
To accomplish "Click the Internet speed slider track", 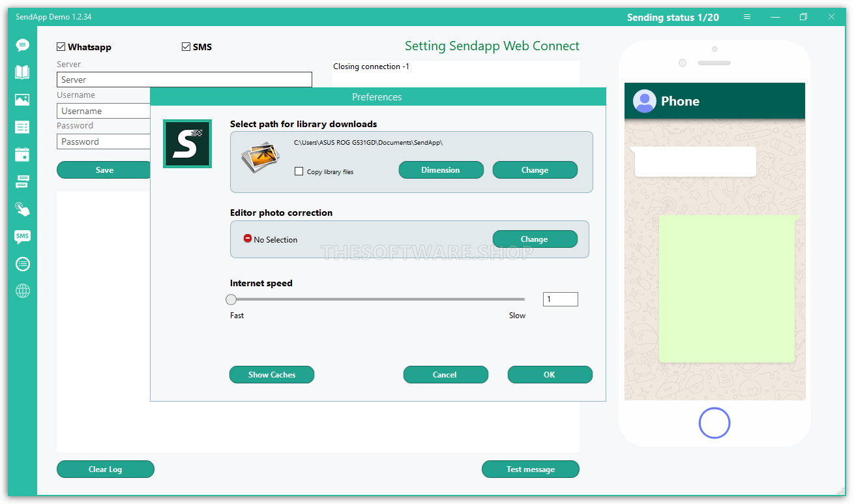I will (377, 300).
